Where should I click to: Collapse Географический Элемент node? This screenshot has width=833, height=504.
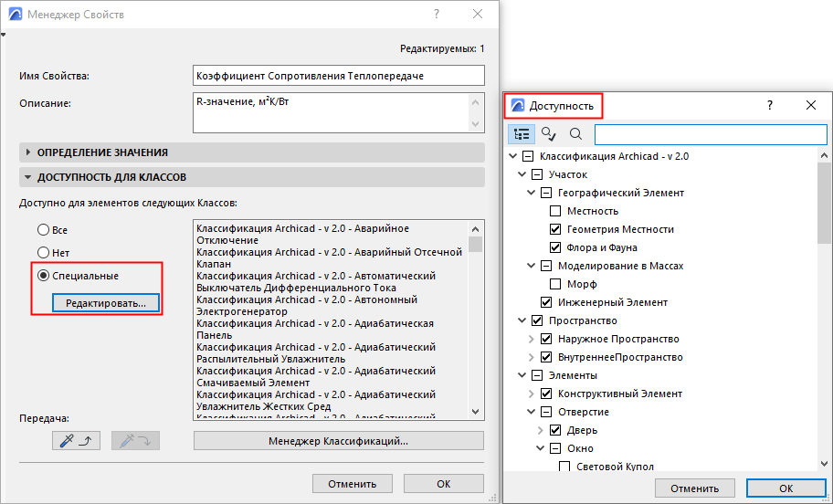tap(531, 193)
